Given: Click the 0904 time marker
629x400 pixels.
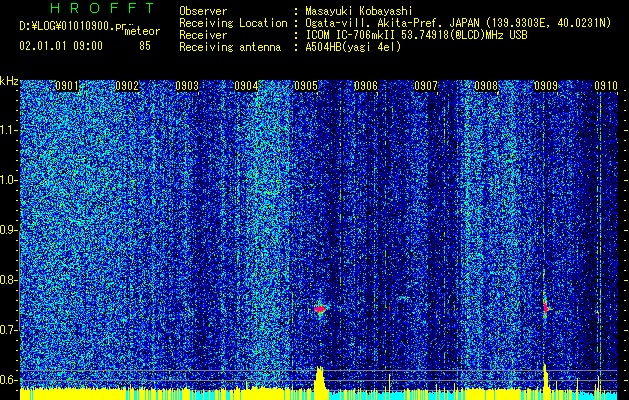Looking at the screenshot, I should [x=246, y=86].
